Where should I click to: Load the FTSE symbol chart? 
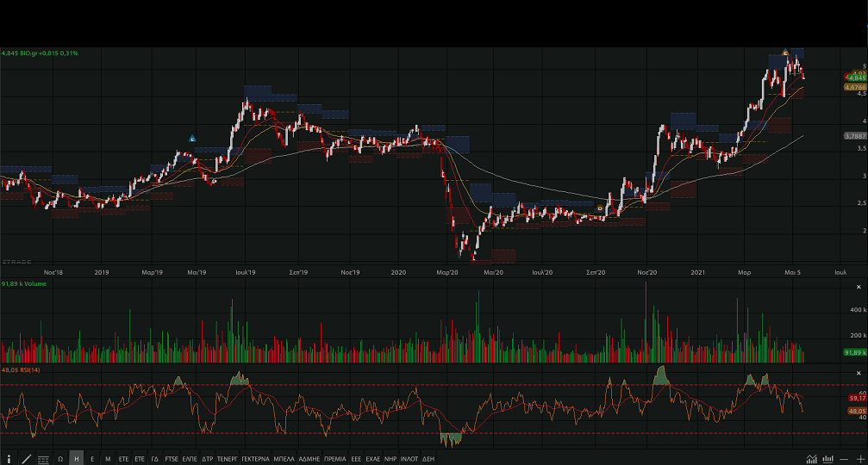(172, 459)
